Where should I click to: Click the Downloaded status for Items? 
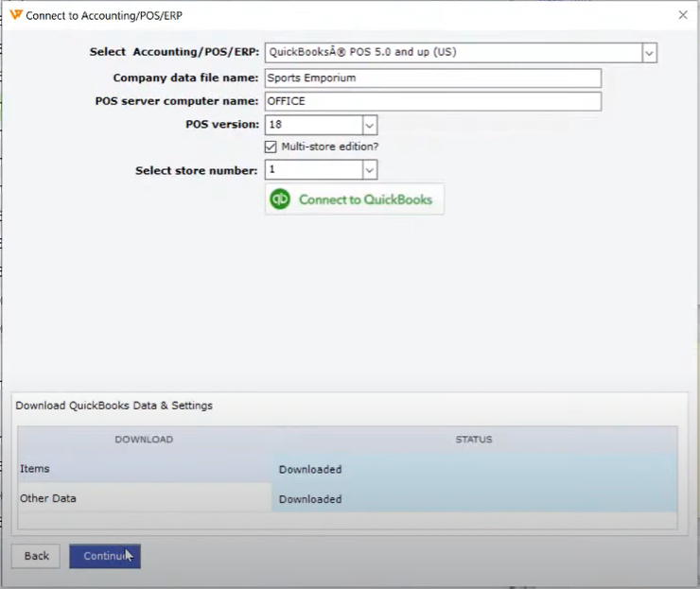(310, 470)
